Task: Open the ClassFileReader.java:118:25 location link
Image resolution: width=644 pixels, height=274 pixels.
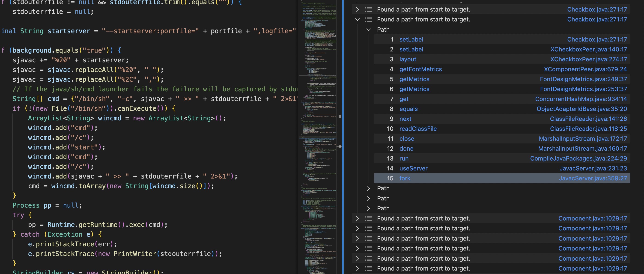Action: (588, 129)
